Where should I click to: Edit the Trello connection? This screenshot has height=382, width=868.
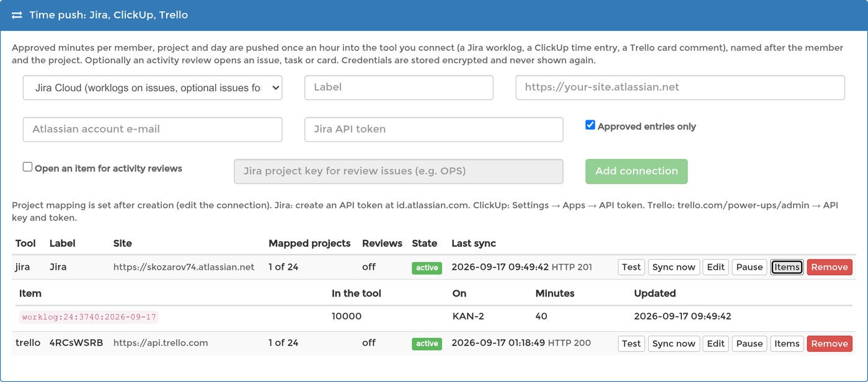click(715, 344)
